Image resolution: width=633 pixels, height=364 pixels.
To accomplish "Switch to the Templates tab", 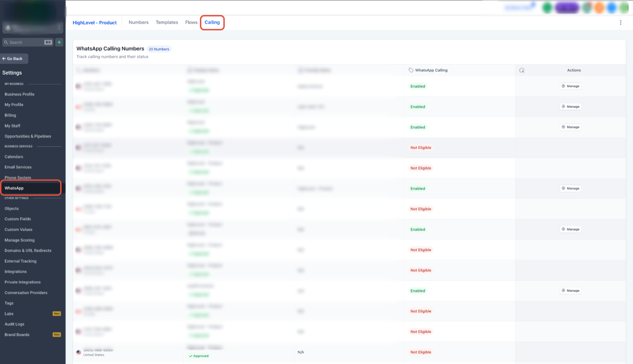I will [167, 22].
